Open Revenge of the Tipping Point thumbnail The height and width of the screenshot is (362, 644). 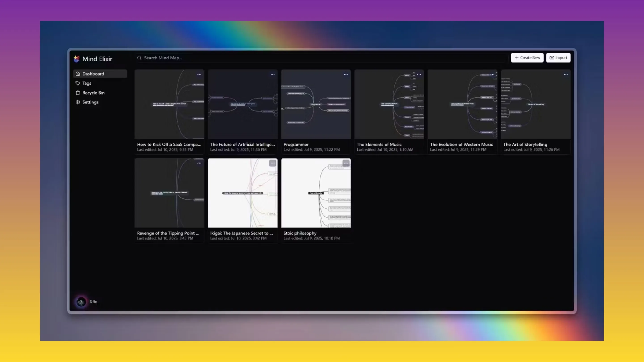point(169,193)
